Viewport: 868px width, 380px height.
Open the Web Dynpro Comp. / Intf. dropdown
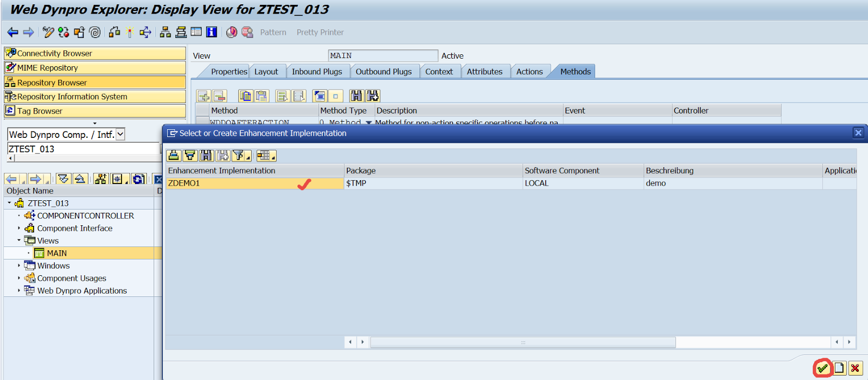(x=120, y=134)
